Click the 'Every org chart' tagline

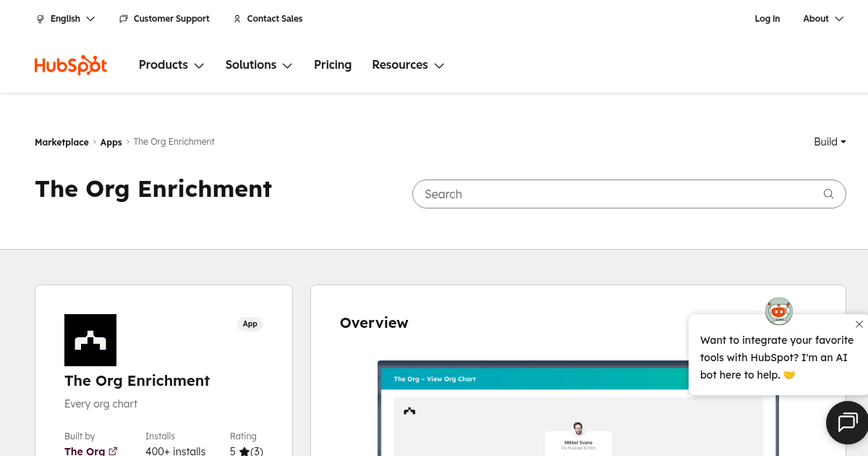click(x=101, y=404)
